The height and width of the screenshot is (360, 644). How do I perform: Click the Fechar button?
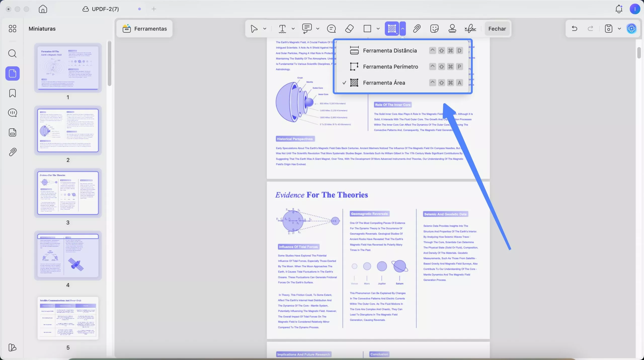pyautogui.click(x=497, y=29)
